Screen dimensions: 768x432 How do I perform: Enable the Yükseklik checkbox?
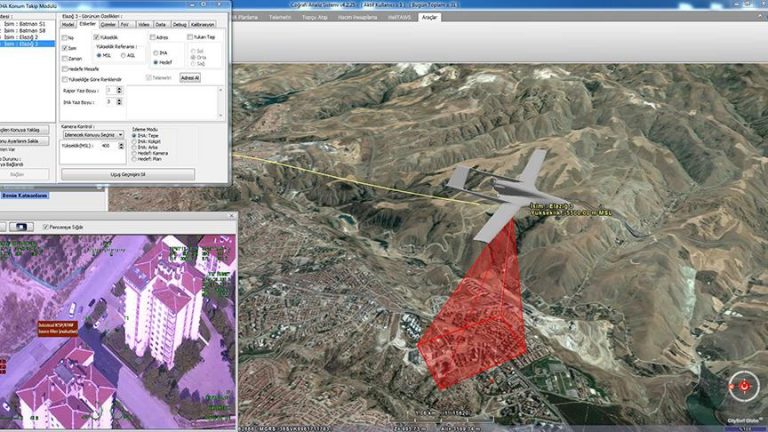pos(95,37)
